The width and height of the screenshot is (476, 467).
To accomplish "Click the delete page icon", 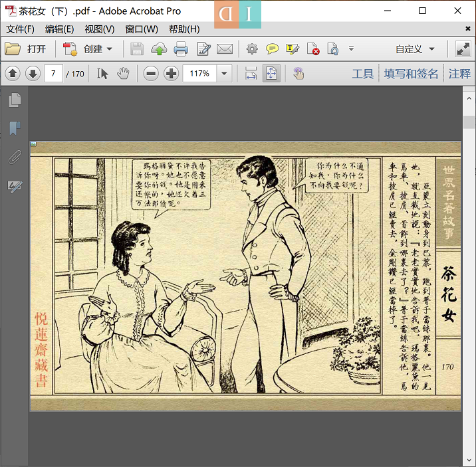I will (x=313, y=48).
